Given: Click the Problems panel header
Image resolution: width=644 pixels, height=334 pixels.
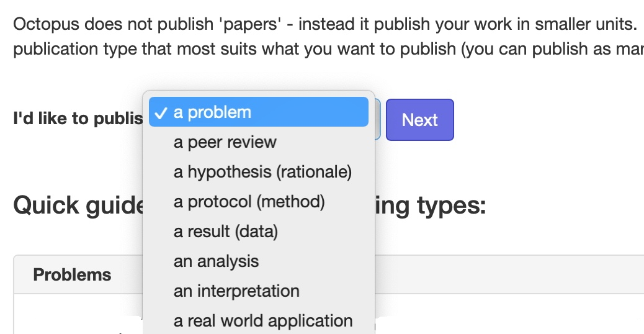Looking at the screenshot, I should pos(72,274).
